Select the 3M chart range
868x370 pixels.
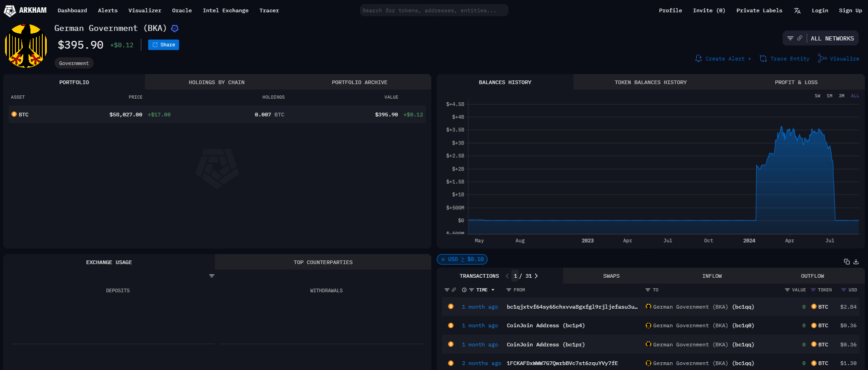[x=842, y=96]
